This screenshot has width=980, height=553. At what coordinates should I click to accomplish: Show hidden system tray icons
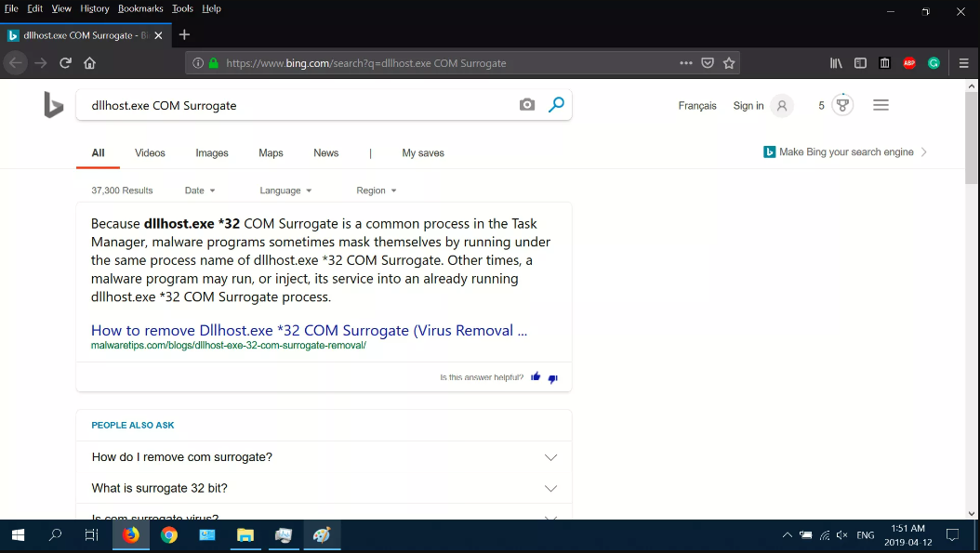pos(787,535)
